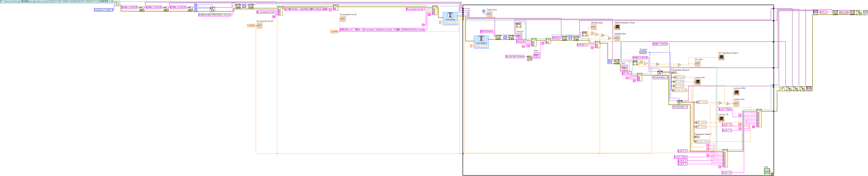The height and width of the screenshot is (176, 868).
Task: Open All Parameters dropdown below Timeout constant
Action: point(660,77)
